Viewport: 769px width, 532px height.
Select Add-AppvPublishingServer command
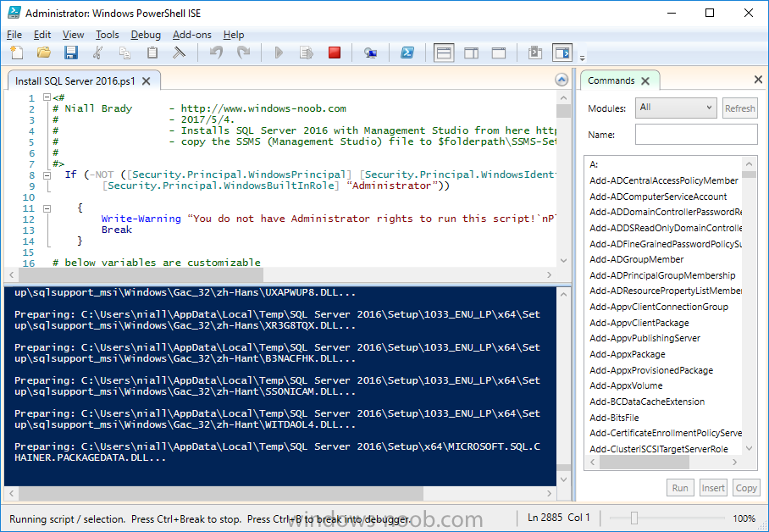point(645,338)
